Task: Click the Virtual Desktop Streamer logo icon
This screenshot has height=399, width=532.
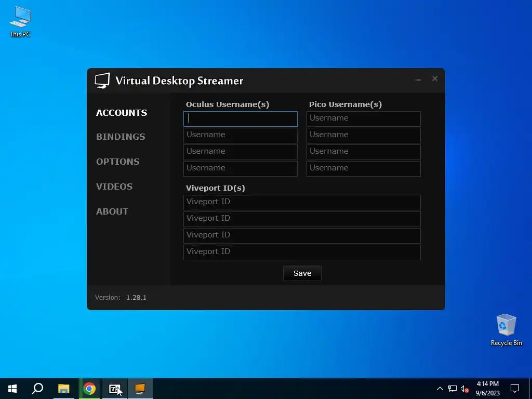Action: pos(102,81)
